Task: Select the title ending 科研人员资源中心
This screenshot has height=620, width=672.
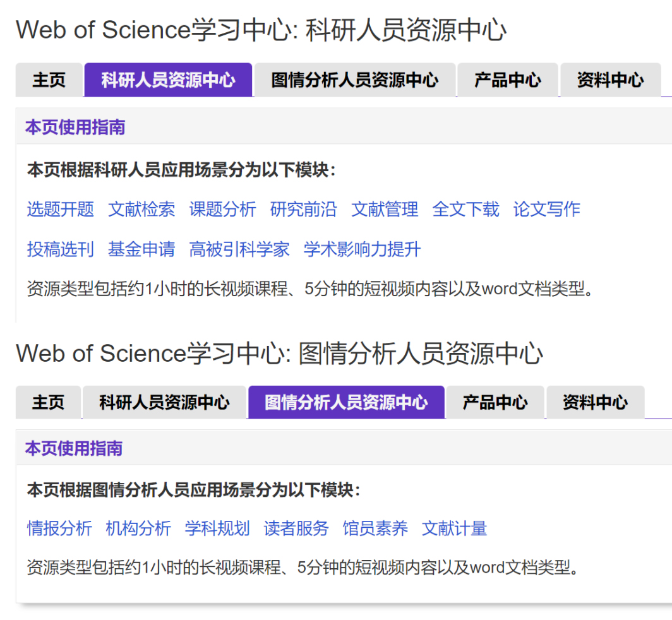Action: pyautogui.click(x=261, y=30)
